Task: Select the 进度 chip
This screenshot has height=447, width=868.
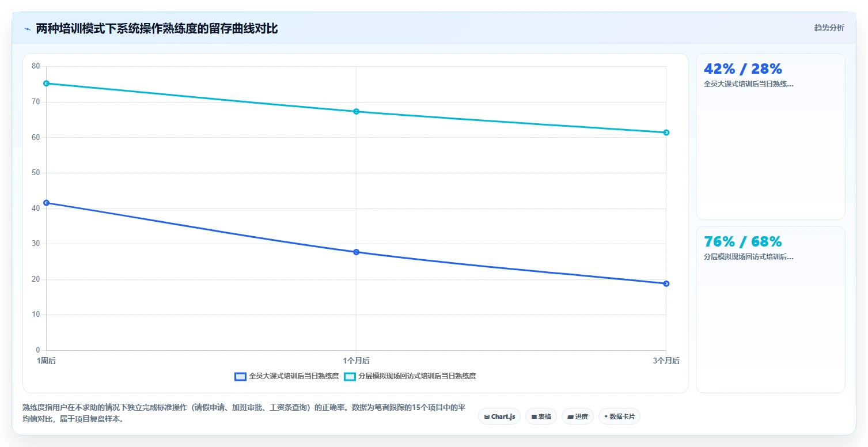Action: click(x=577, y=416)
